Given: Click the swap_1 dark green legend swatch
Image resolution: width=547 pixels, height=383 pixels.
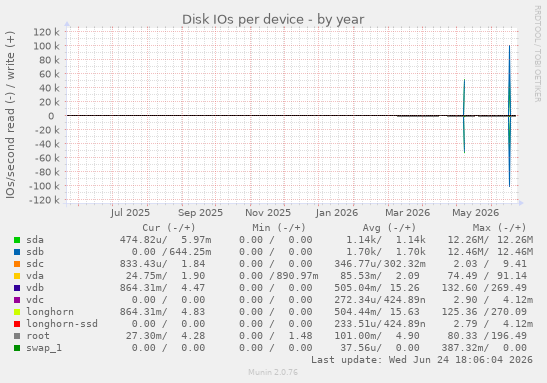Looking at the screenshot, I should [x=17, y=348].
